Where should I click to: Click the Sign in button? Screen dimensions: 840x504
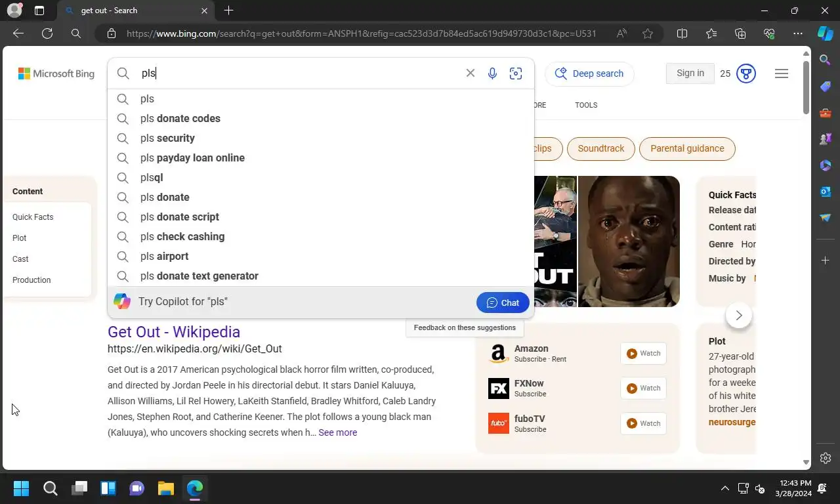coord(690,73)
